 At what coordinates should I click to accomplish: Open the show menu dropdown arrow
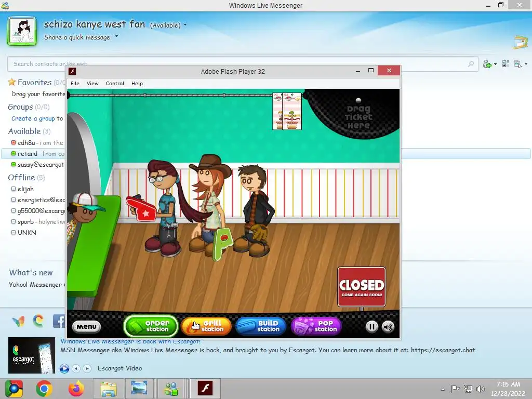526,64
